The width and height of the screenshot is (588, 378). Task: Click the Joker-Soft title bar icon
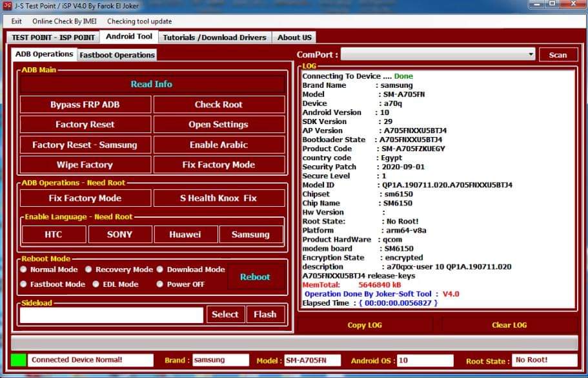tap(6, 7)
